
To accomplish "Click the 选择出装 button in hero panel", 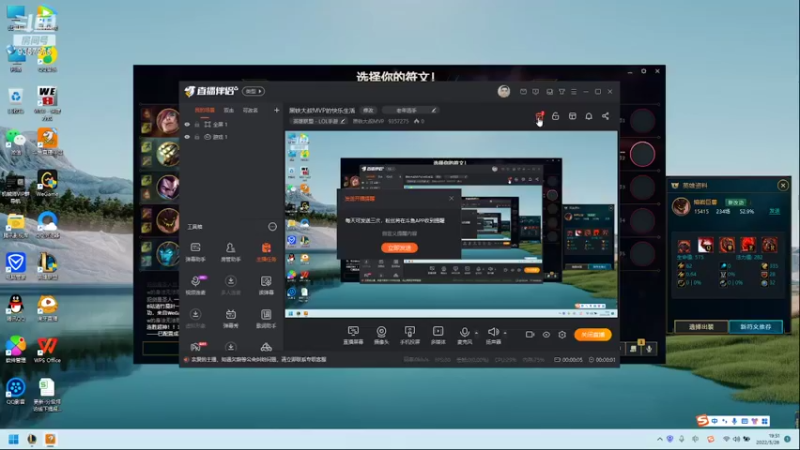I will point(701,327).
